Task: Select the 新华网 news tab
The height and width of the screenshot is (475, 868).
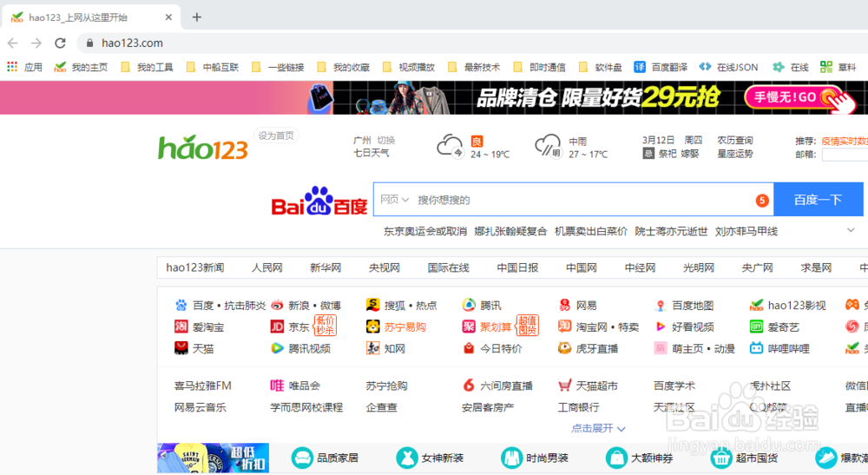Action: pos(325,267)
